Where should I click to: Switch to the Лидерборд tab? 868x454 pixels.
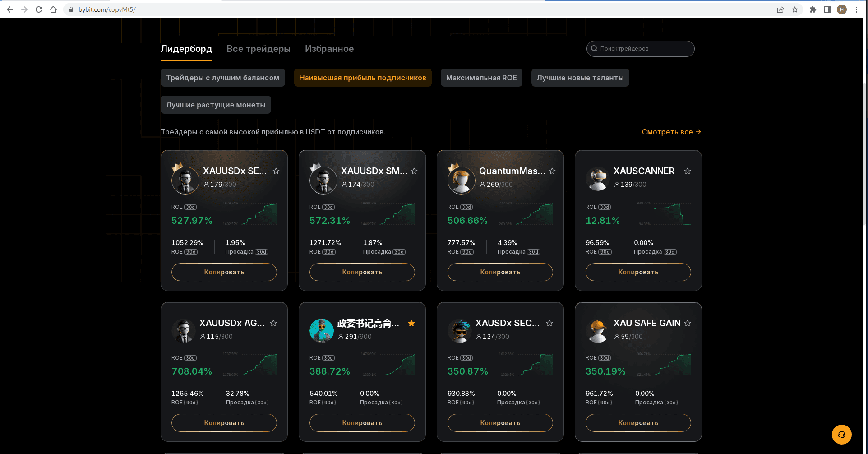click(x=186, y=49)
